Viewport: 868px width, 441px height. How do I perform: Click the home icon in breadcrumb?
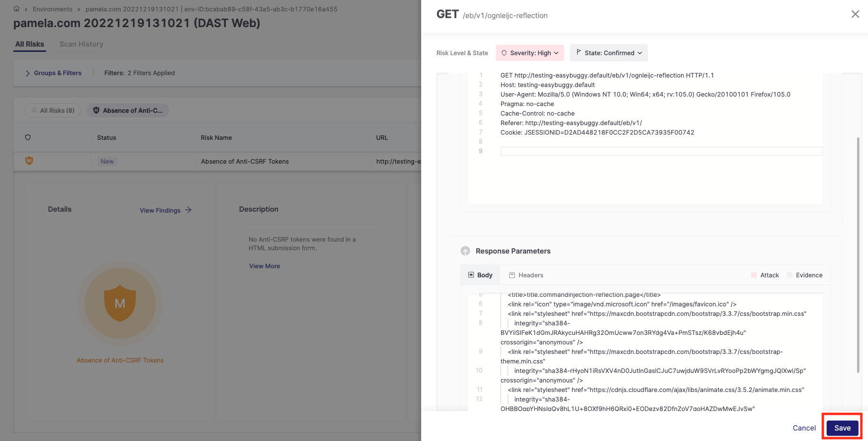click(x=17, y=9)
